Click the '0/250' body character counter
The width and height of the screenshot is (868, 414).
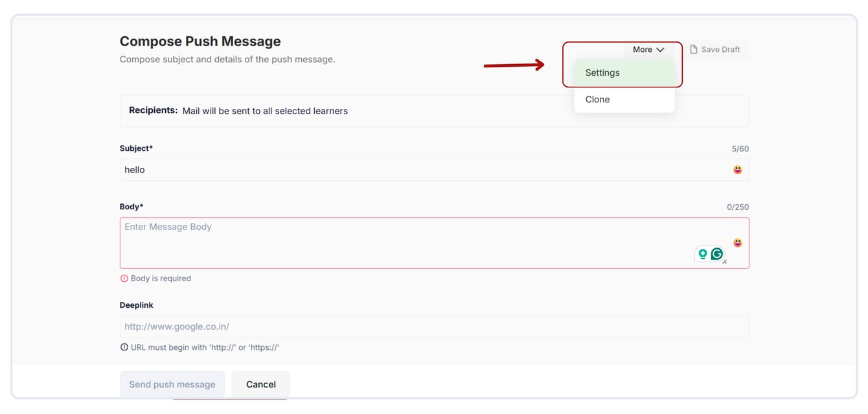tap(738, 207)
